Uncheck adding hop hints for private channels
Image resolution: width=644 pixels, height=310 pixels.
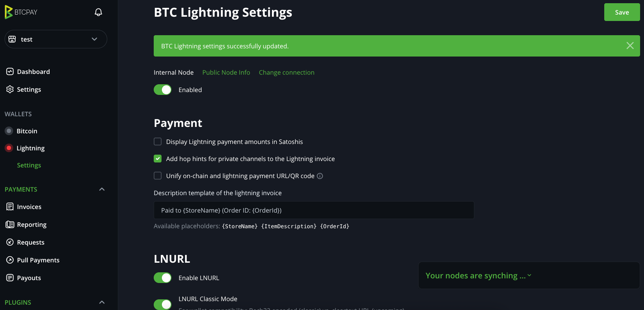(157, 159)
